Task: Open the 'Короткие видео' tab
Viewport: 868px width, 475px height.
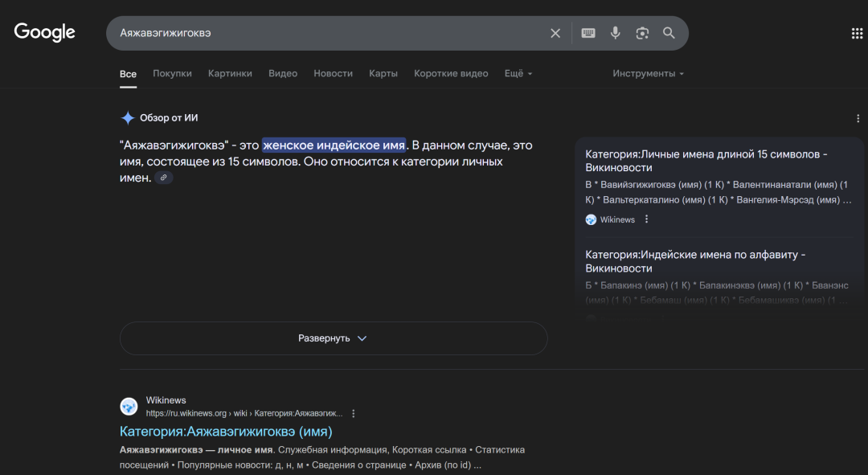Action: (451, 74)
